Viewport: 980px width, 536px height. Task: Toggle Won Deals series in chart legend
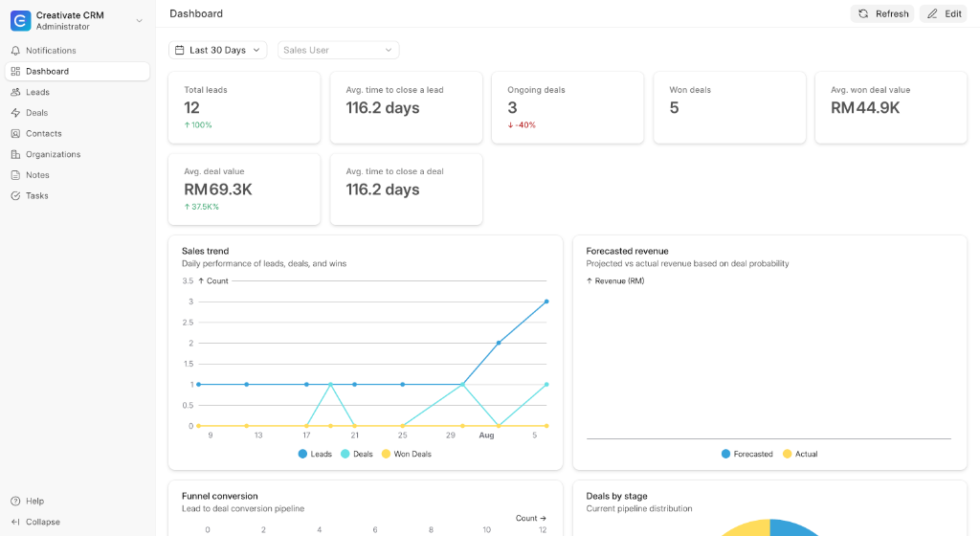(x=406, y=454)
